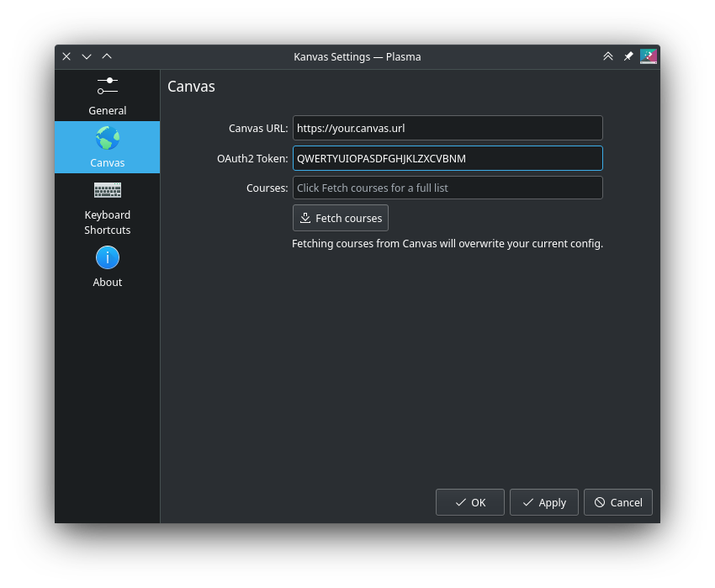Screen dimensions: 715x588
Task: Click the OAuth2 Token label
Action: 252,159
